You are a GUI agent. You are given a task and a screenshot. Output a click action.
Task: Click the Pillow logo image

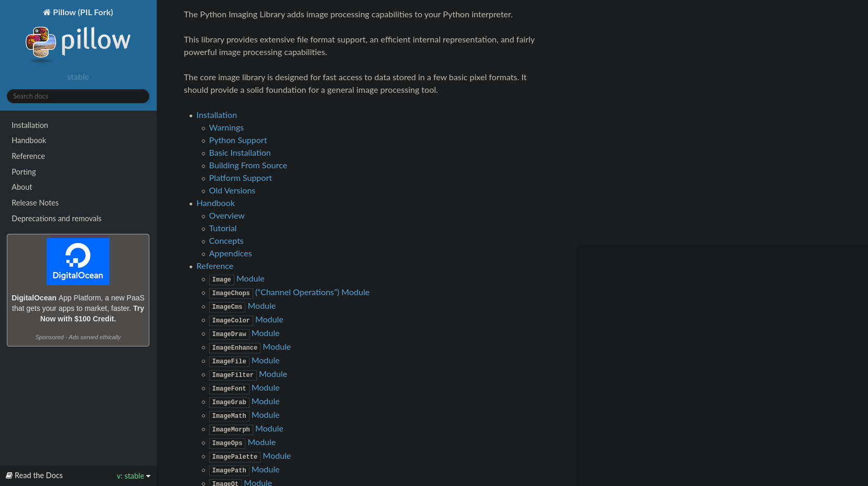click(x=78, y=45)
